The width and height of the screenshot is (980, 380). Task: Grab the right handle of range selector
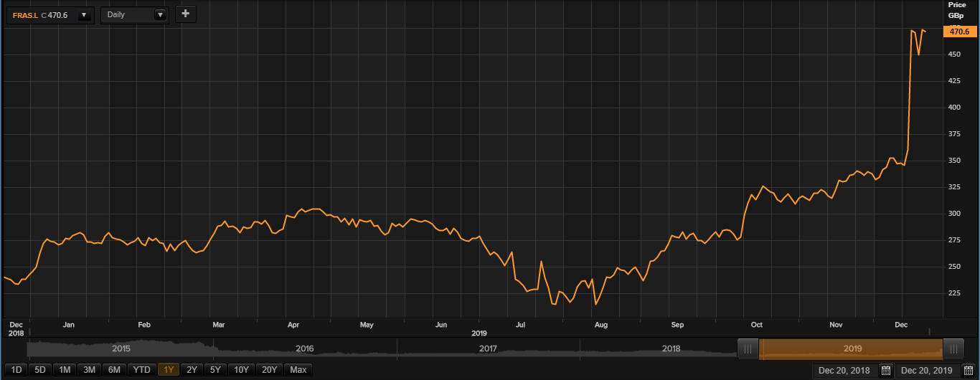point(953,349)
